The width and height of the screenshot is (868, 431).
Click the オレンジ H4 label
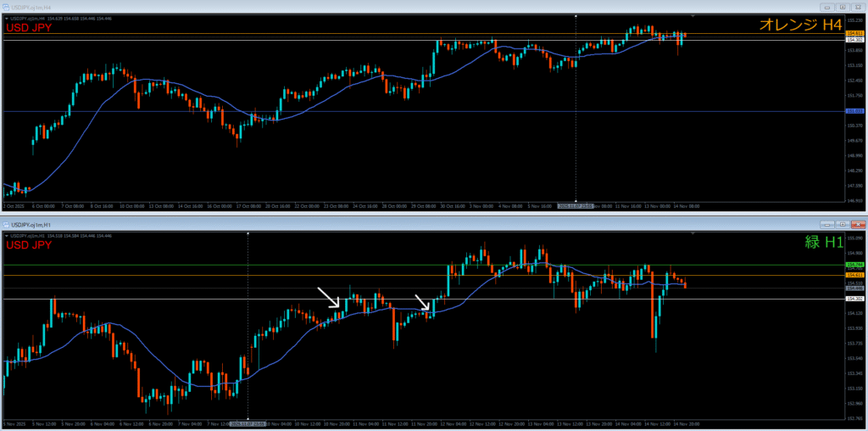800,24
